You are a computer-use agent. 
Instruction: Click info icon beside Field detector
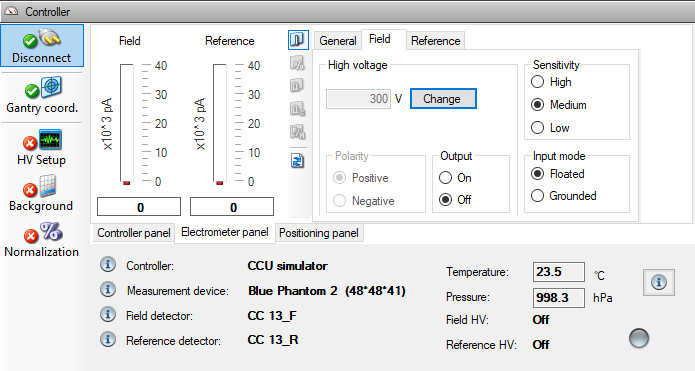click(108, 314)
